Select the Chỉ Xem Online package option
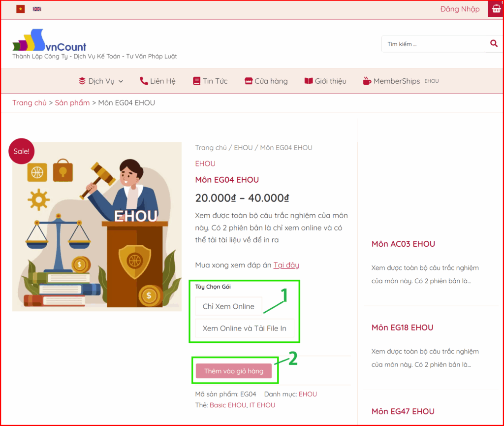 [x=228, y=306]
